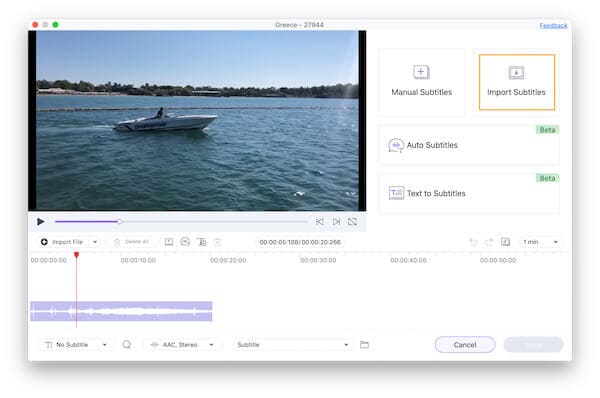
Task: Click the search magnifier icon
Action: pyautogui.click(x=127, y=345)
